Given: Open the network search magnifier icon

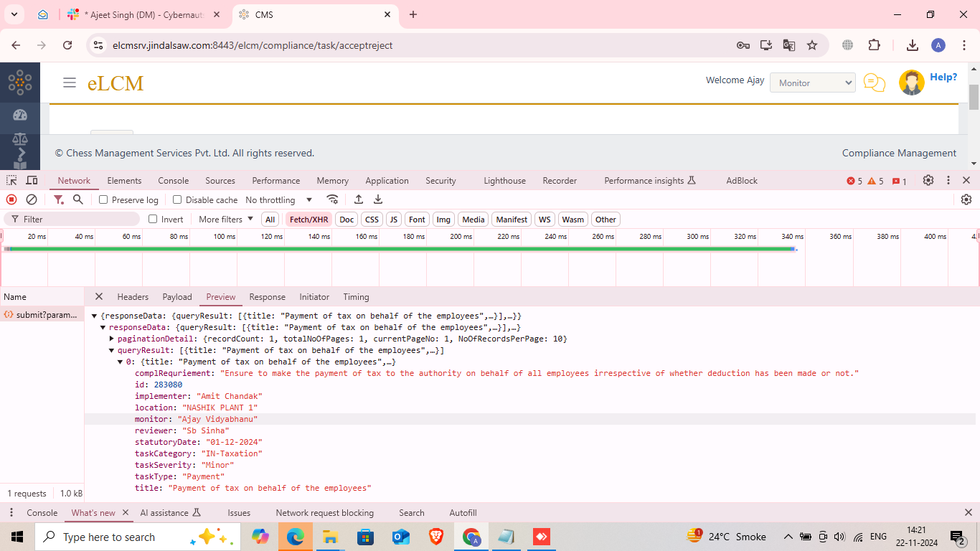Looking at the screenshot, I should 78,199.
